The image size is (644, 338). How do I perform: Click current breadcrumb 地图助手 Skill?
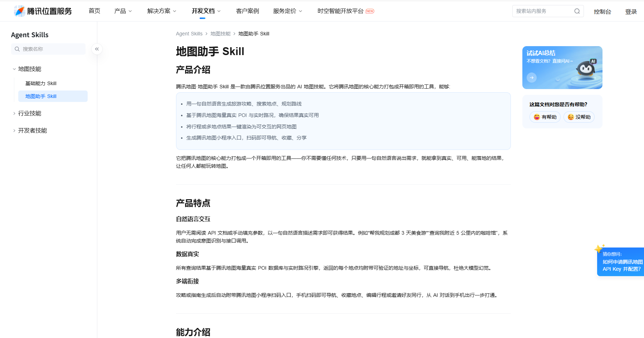[254, 34]
